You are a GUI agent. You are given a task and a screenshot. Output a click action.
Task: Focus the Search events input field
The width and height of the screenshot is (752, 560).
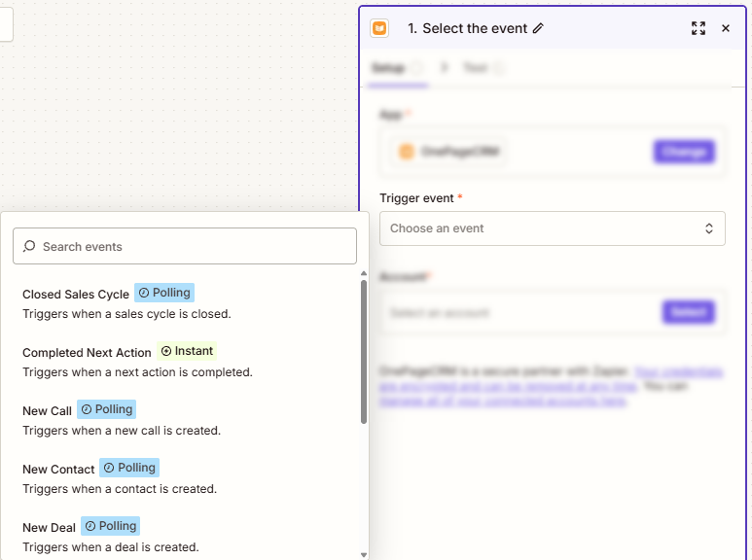click(x=185, y=246)
